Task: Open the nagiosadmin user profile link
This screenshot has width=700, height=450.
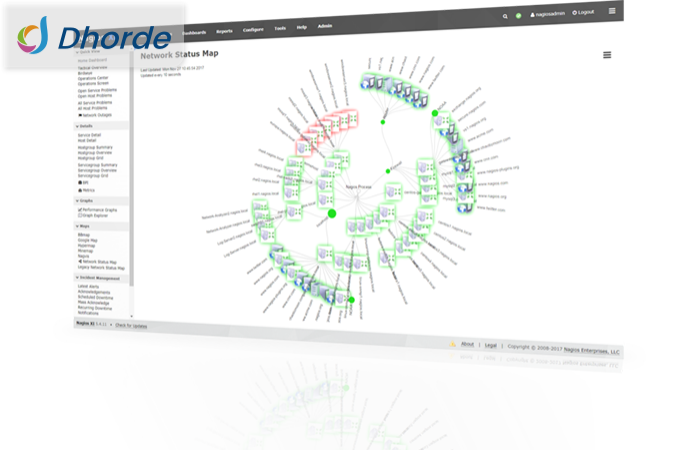Action: 547,15
